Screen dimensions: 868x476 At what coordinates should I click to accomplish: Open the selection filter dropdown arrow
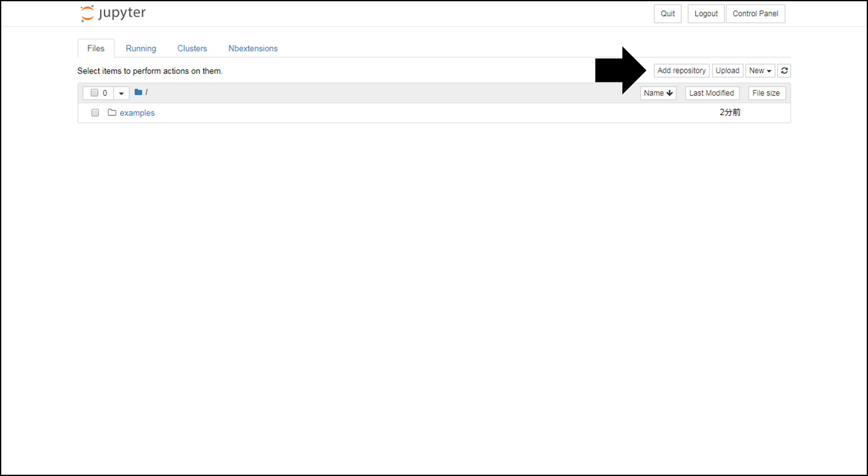121,93
